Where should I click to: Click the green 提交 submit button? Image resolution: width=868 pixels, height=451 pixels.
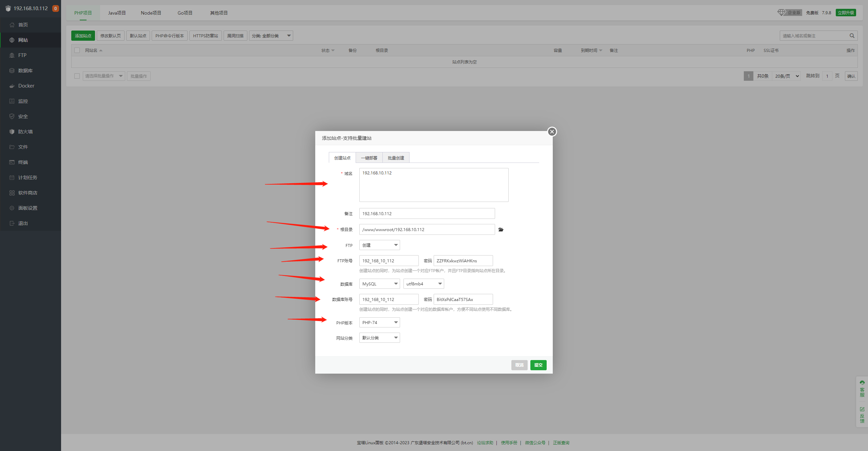(x=538, y=365)
